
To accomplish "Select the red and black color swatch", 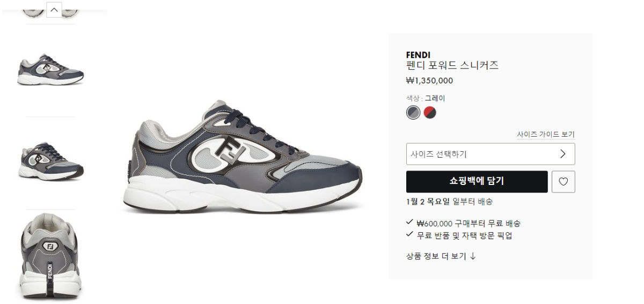I will pyautogui.click(x=430, y=113).
